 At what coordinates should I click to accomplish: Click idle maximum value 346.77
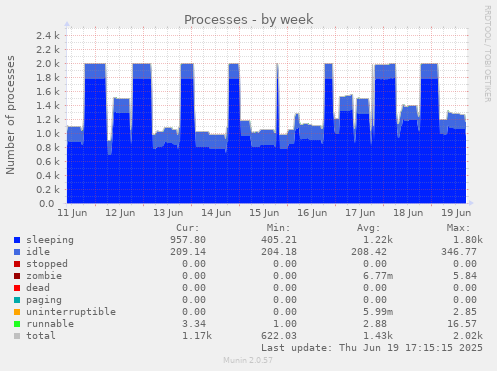[x=459, y=252]
